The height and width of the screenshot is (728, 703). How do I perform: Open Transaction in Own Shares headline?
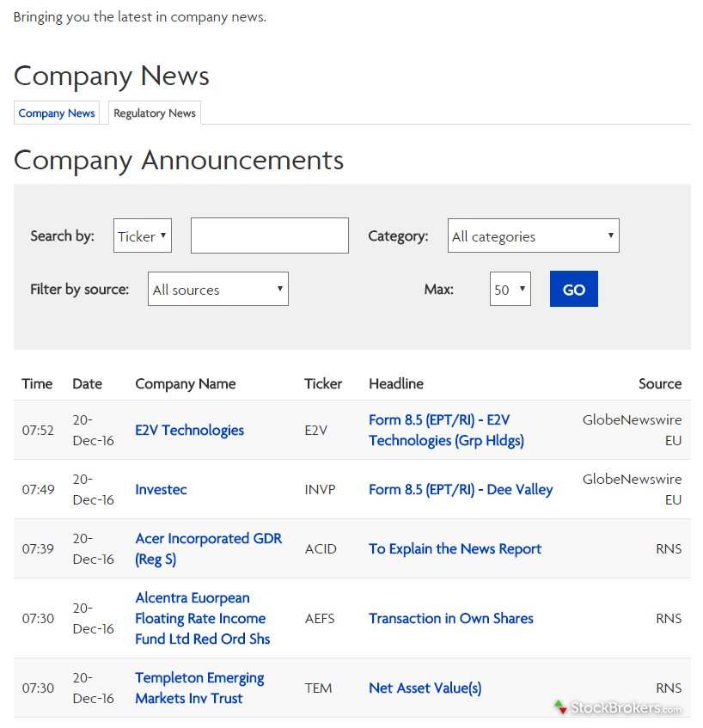[450, 618]
